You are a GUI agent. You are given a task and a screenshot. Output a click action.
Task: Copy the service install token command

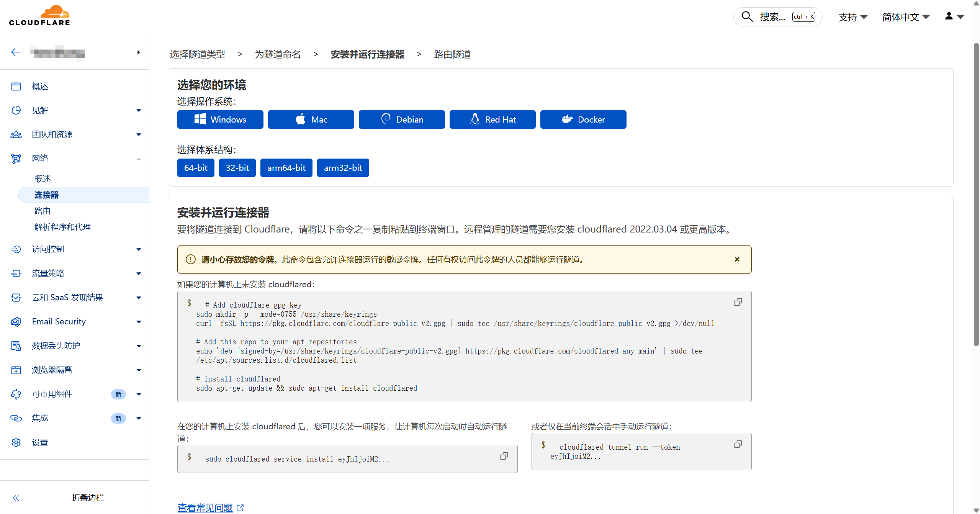504,456
